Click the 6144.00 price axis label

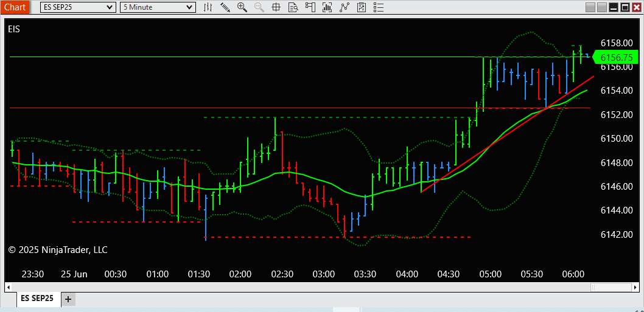pyautogui.click(x=616, y=210)
